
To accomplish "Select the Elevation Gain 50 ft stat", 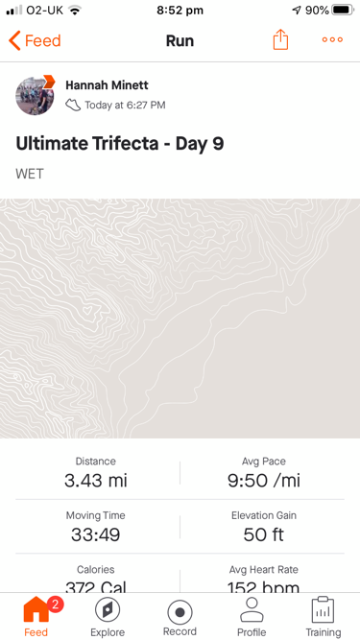I will (x=264, y=528).
